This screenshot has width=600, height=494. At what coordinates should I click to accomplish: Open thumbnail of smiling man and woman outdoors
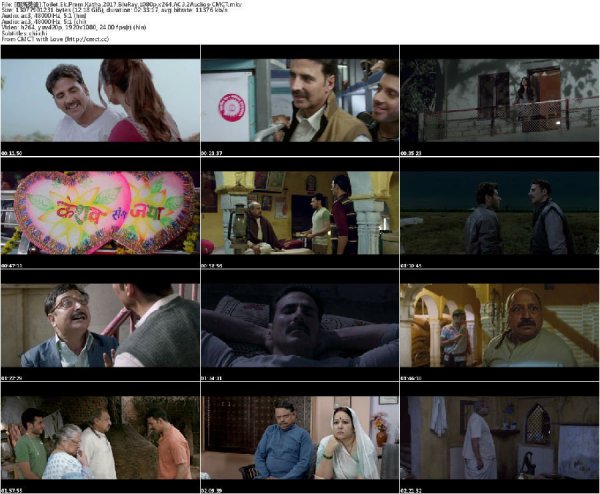point(100,100)
